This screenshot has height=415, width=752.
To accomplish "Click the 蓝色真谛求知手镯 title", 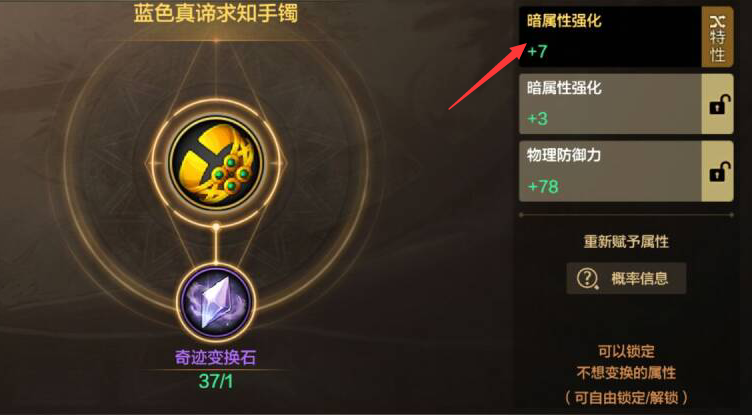I will [x=215, y=14].
